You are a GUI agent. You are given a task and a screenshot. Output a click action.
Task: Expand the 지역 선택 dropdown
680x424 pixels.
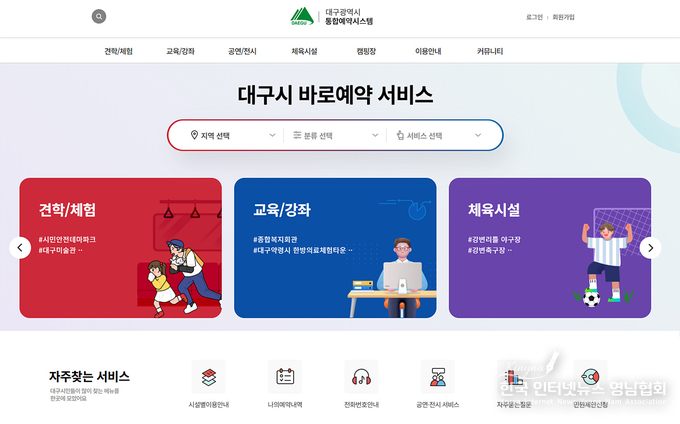click(x=233, y=136)
